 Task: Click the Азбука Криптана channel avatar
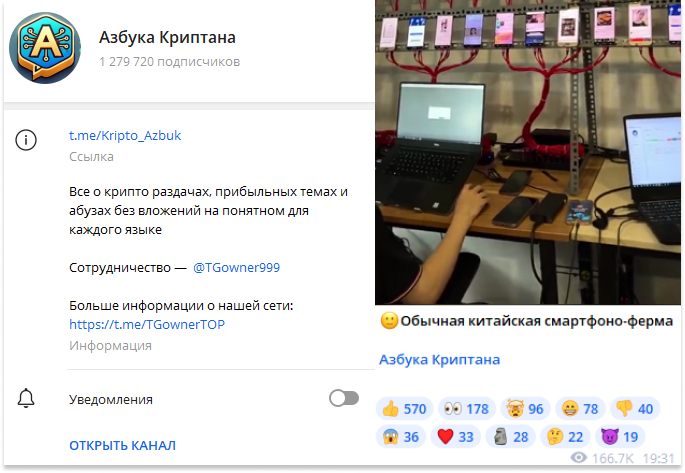(45, 48)
